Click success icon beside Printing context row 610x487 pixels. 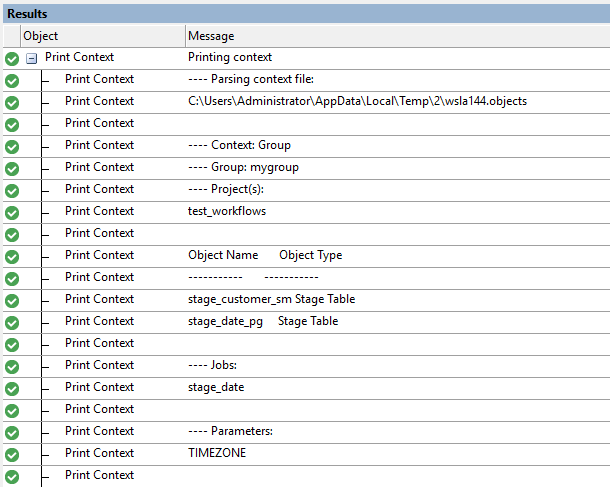tap(12, 58)
